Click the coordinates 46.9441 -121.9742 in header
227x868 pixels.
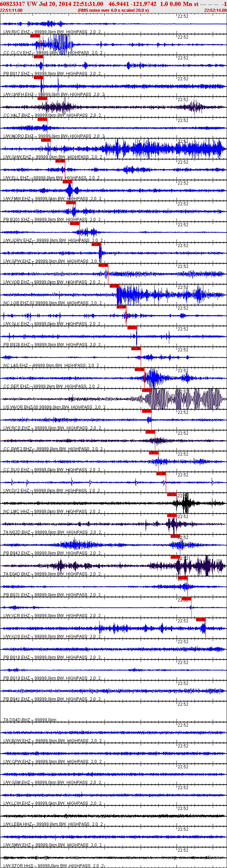coord(132,4)
